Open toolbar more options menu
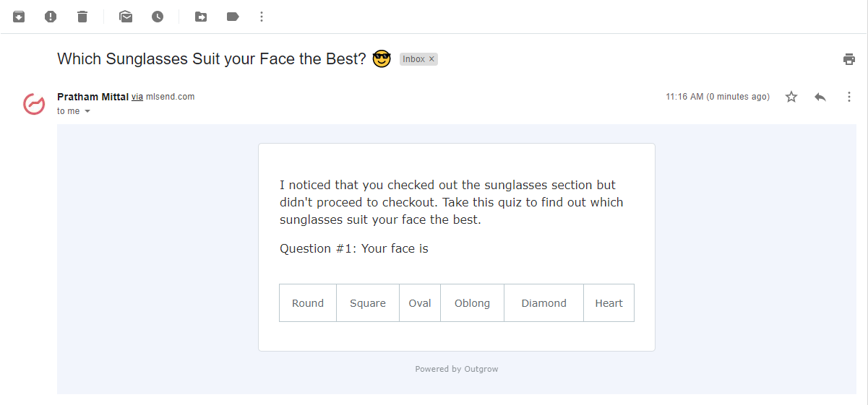 262,17
